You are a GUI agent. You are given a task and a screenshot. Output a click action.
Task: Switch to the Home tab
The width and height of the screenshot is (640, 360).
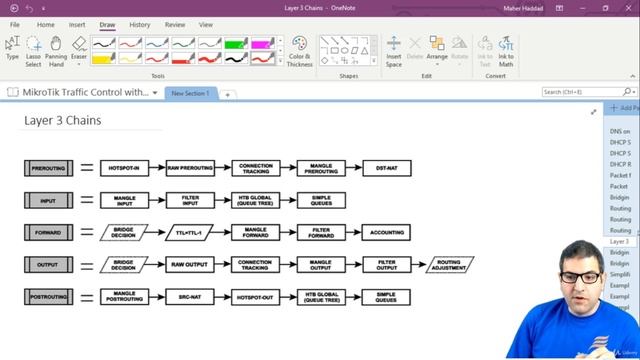[46, 24]
